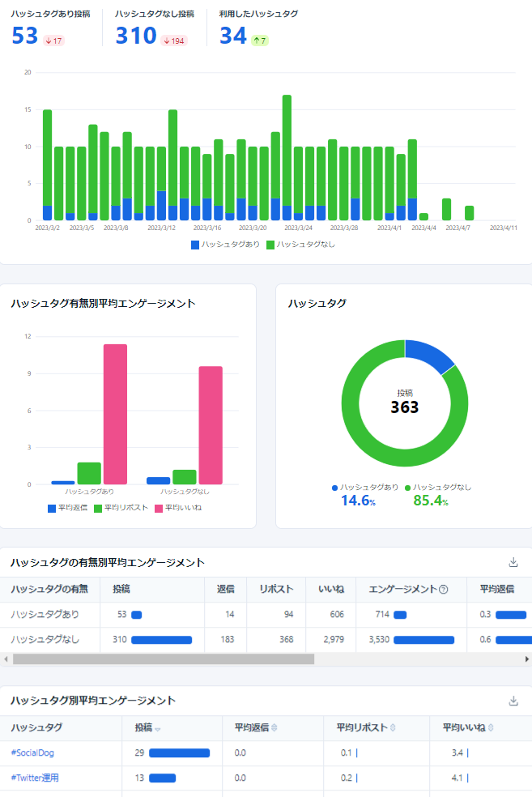532x797 pixels.
Task: Click the left arrow of the horizontal scrollbar
Action: (6, 659)
